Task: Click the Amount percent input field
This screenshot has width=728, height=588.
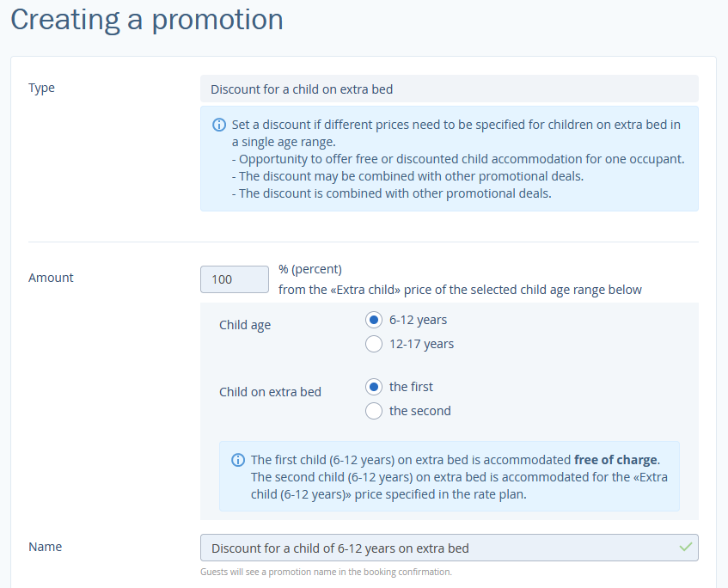Action: pos(235,279)
